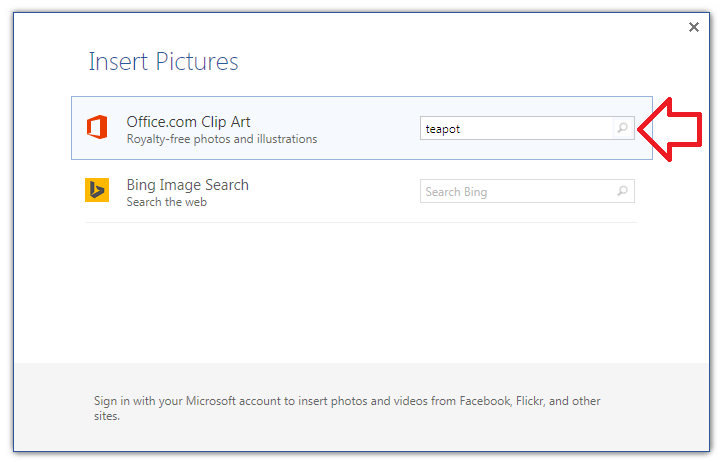Image resolution: width=723 pixels, height=462 pixels.
Task: Click the Search Bing placeholder text
Action: (456, 192)
